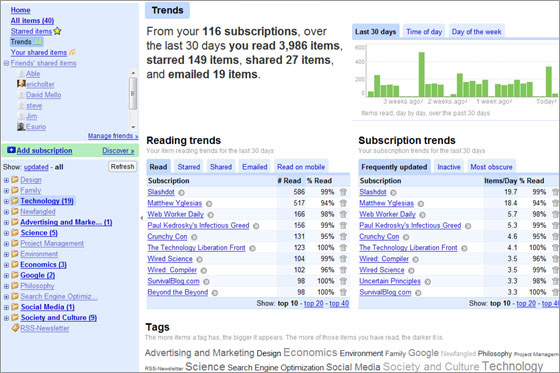The width and height of the screenshot is (560, 373).
Task: Collapse the sidebar with the arrow handle
Action: click(141, 218)
